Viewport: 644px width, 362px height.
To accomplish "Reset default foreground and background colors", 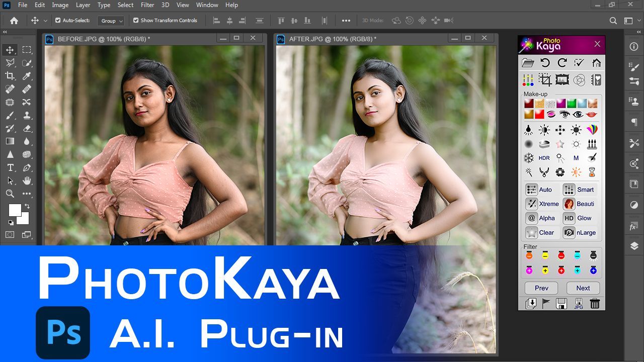I will tap(11, 222).
